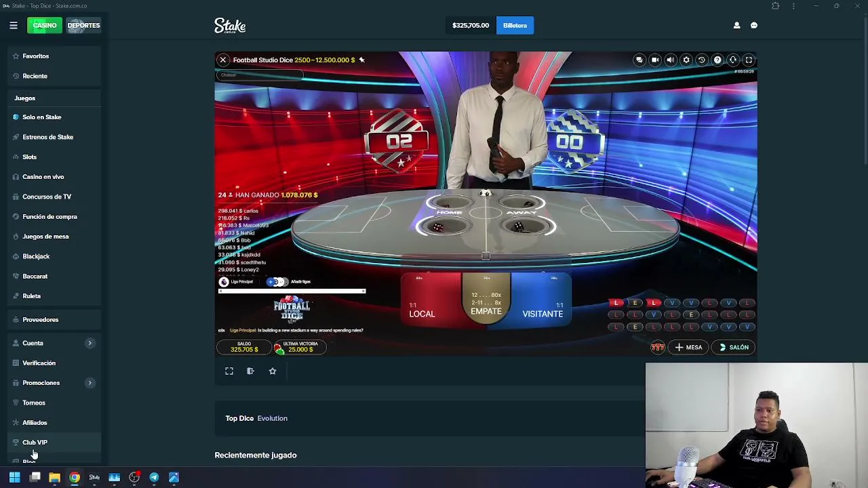Open Función de compra category
The width and height of the screenshot is (868, 488).
(x=55, y=217)
